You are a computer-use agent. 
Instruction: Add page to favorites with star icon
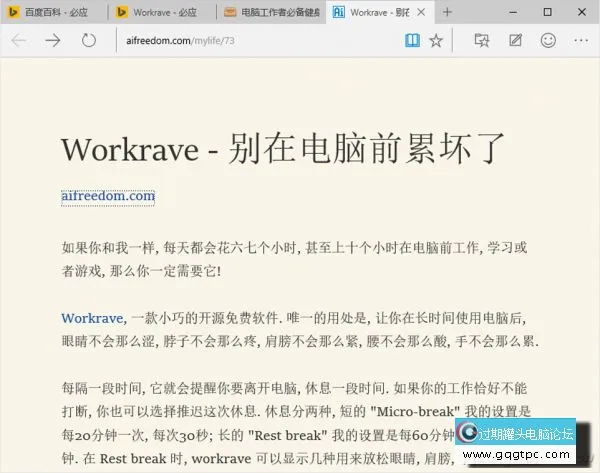436,40
